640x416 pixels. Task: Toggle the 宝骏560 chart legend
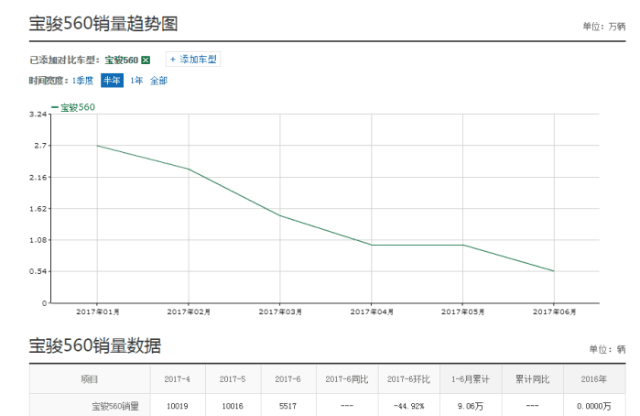[x=73, y=107]
